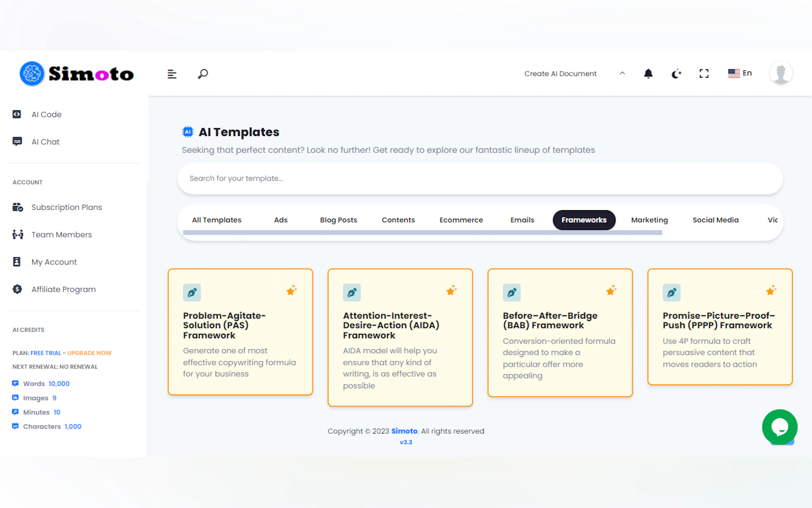Click the notification bell icon
This screenshot has height=508, width=812.
[648, 74]
